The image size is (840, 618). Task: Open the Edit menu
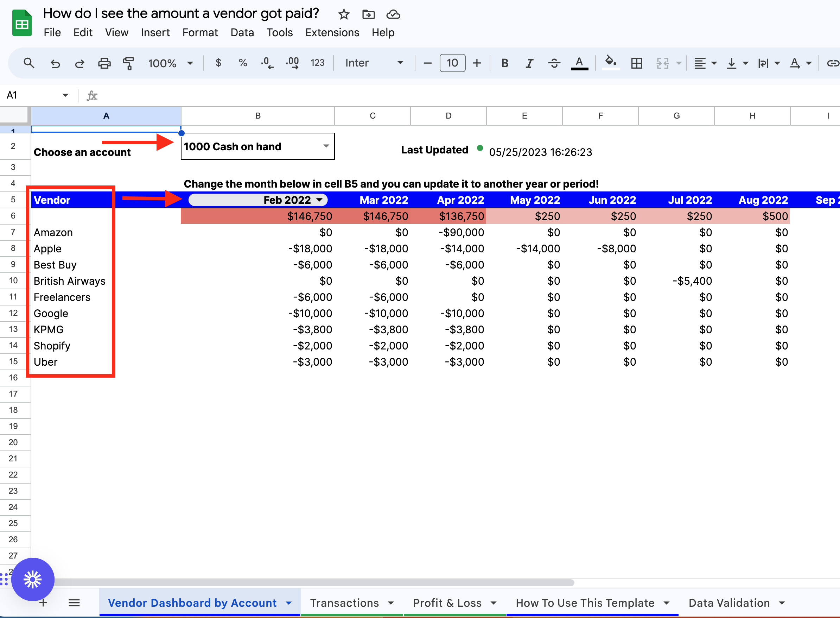pyautogui.click(x=83, y=32)
